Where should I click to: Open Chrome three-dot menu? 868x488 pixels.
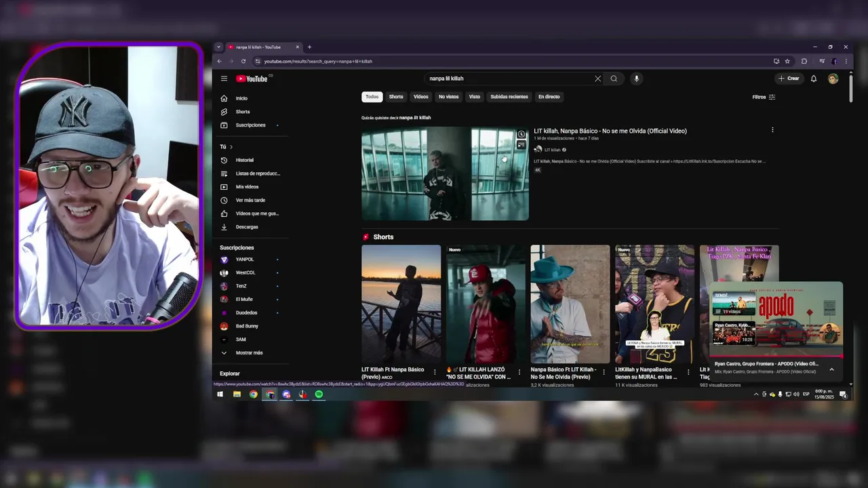tap(846, 61)
